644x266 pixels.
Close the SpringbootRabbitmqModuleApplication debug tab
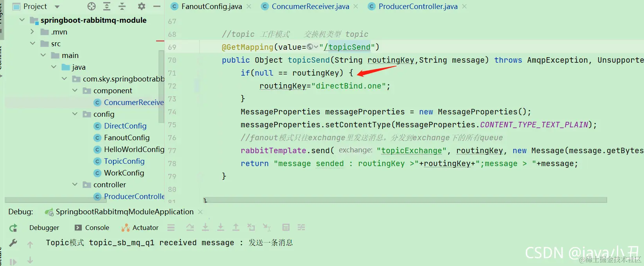point(200,212)
